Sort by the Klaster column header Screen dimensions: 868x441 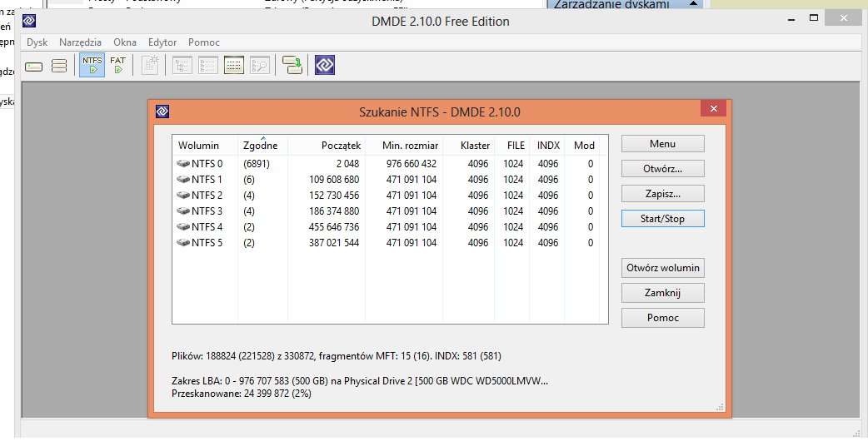468,146
